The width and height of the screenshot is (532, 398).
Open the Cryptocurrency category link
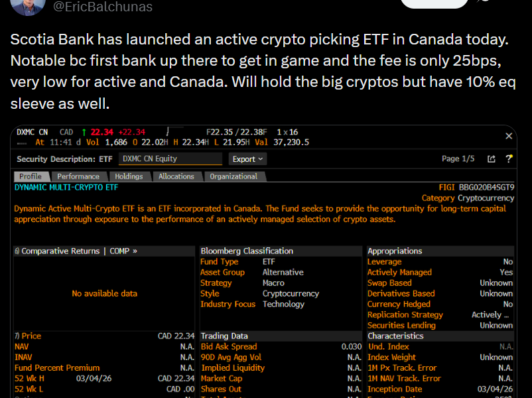coord(486,197)
